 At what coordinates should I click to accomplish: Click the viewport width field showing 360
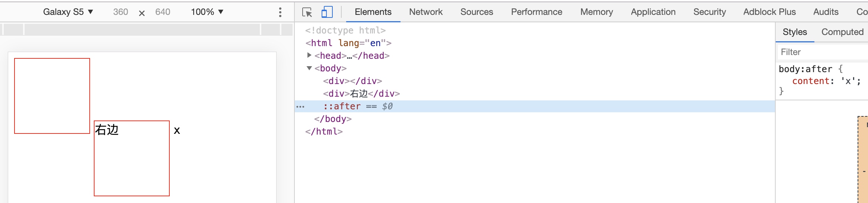point(121,12)
